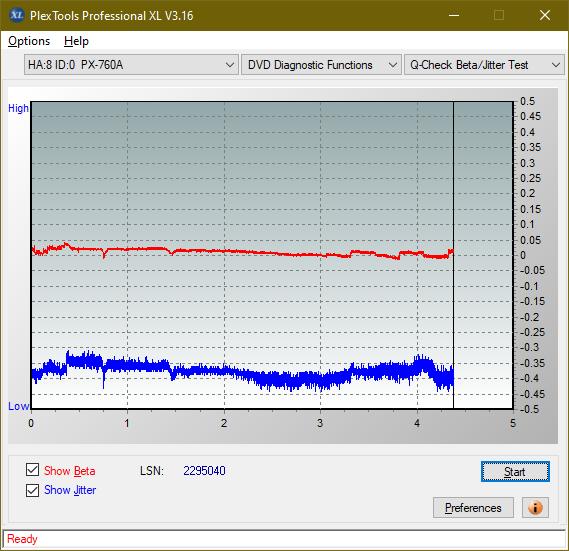This screenshot has height=551, width=569.
Task: Click the vertical black end marker line
Action: (x=453, y=254)
